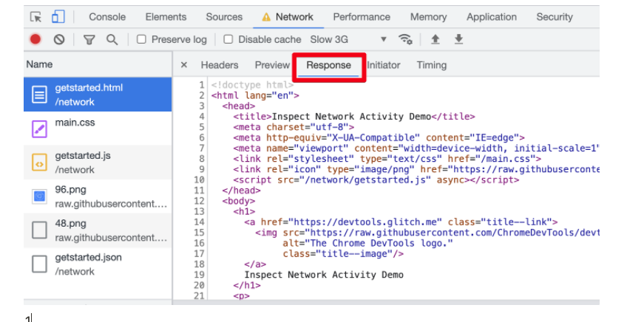Click the warning triangle on Network tab
The image size is (644, 322).
[266, 17]
